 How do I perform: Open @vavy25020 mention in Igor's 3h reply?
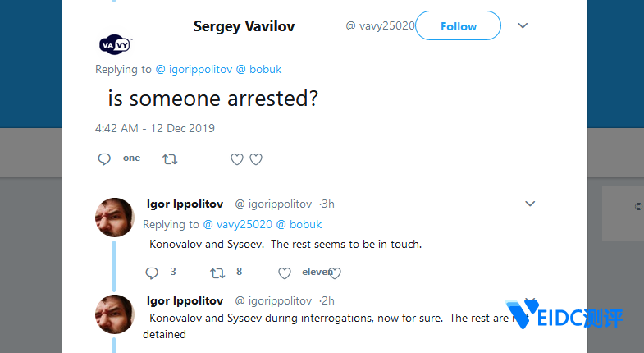237,224
